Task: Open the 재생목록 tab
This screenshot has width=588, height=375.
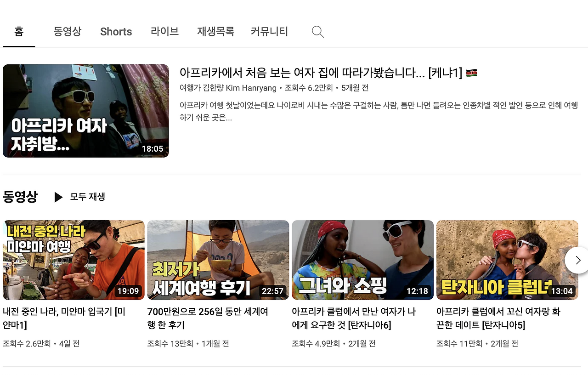Action: pyautogui.click(x=215, y=31)
